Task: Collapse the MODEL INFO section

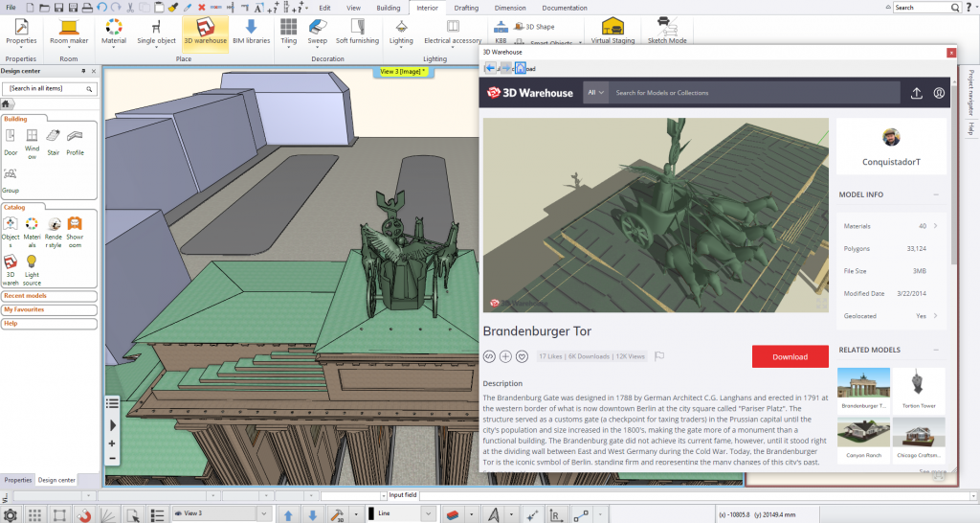Action: [936, 194]
